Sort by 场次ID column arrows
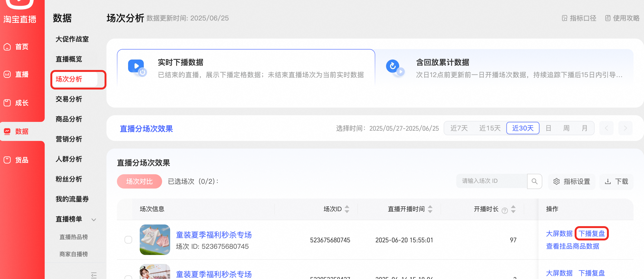This screenshot has width=644, height=279. 347,209
